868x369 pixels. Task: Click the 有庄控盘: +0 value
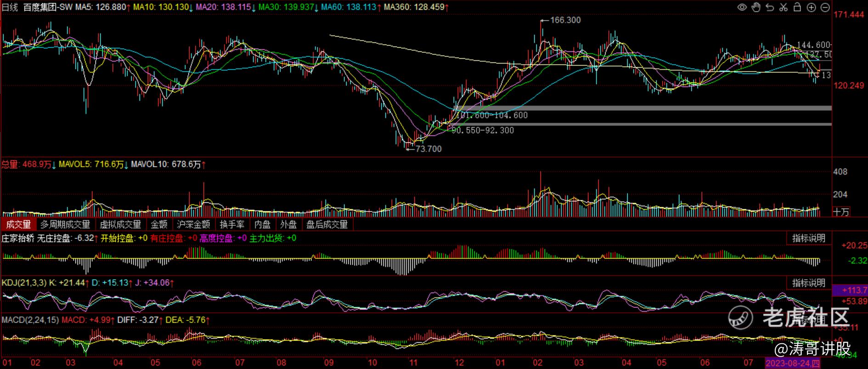tap(174, 238)
